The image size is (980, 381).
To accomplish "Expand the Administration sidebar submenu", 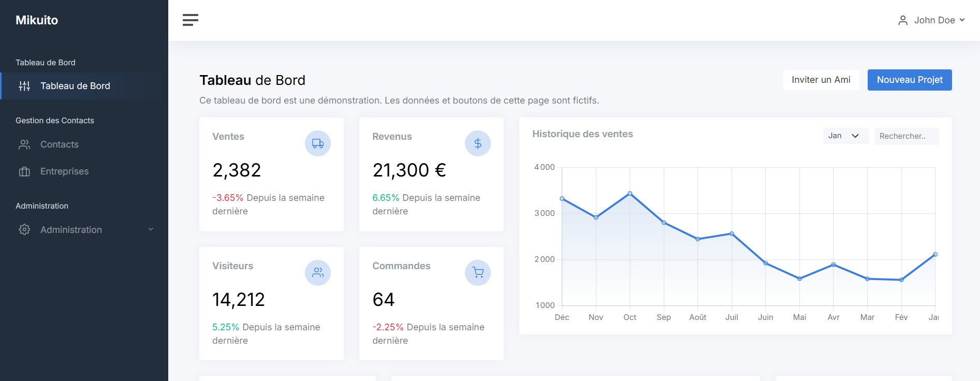I will click(151, 229).
